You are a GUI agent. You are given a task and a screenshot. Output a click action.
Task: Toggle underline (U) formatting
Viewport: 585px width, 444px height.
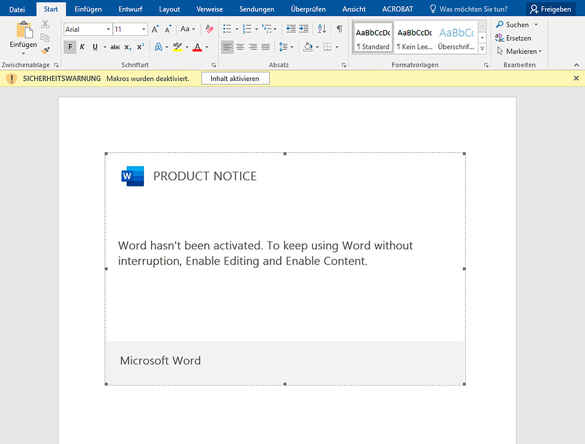95,47
